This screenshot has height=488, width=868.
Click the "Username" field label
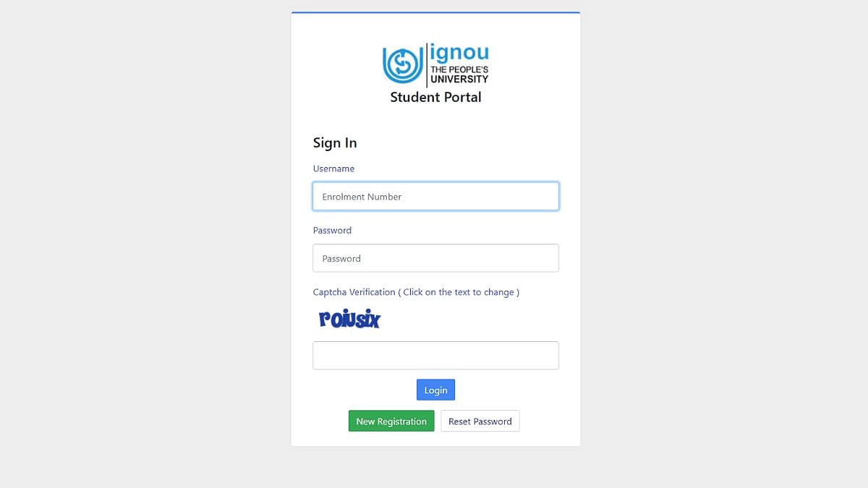[333, 168]
